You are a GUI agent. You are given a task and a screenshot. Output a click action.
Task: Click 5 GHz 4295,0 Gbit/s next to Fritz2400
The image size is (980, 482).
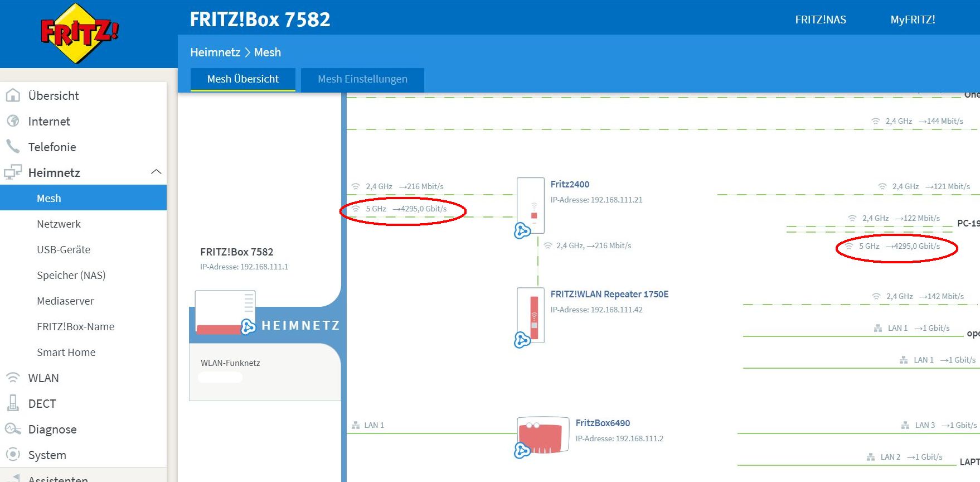(406, 209)
